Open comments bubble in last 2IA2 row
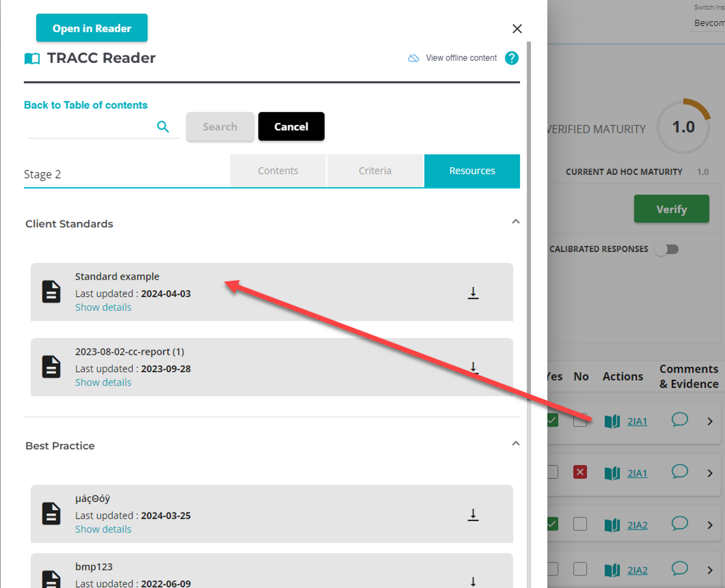This screenshot has height=588, width=725. [680, 568]
